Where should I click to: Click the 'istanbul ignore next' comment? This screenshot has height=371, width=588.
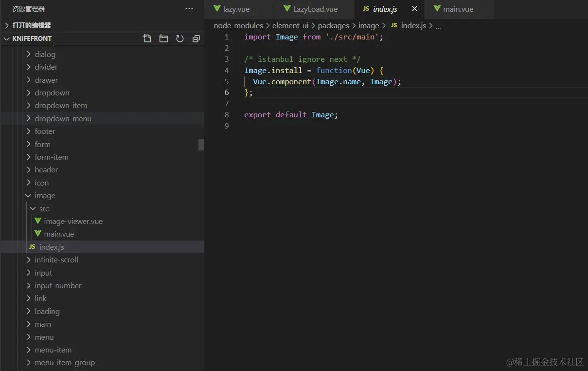(x=303, y=59)
